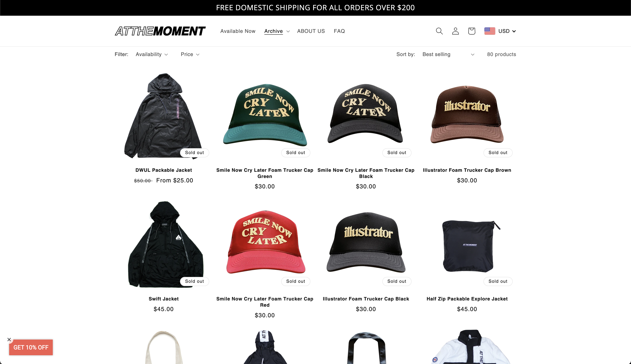
Task: Click the GET 10% OFF button
Action: tap(31, 347)
